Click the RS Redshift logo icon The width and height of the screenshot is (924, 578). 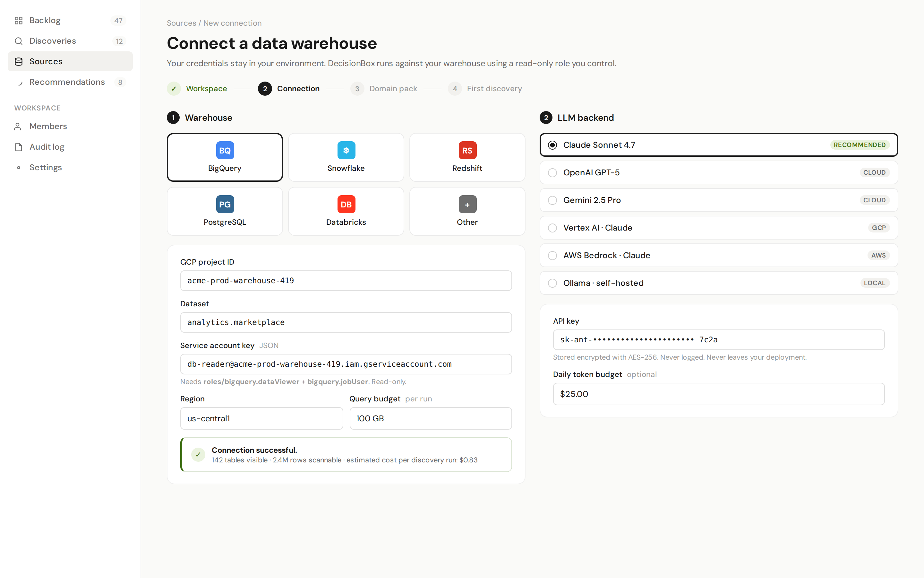tap(467, 151)
